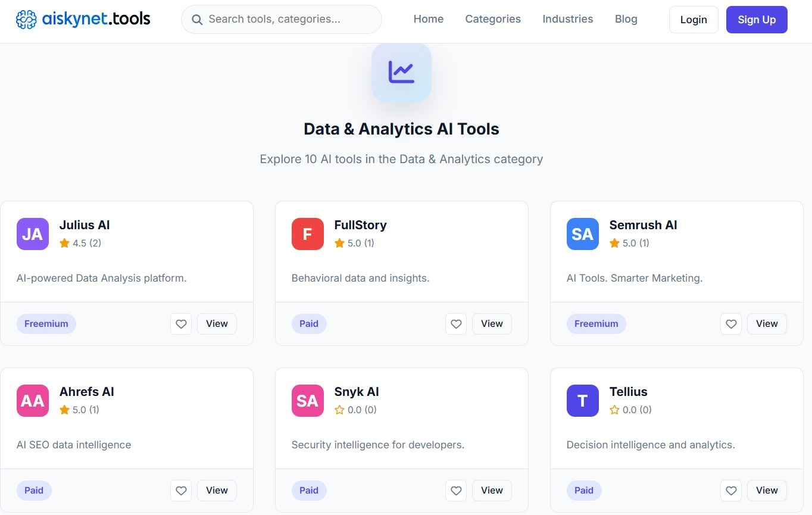Click the Login button

tap(693, 19)
